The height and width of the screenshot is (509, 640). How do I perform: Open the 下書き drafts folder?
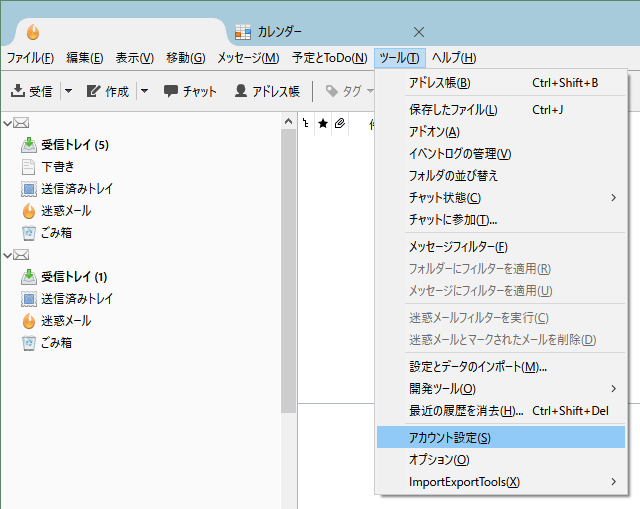pos(57,167)
